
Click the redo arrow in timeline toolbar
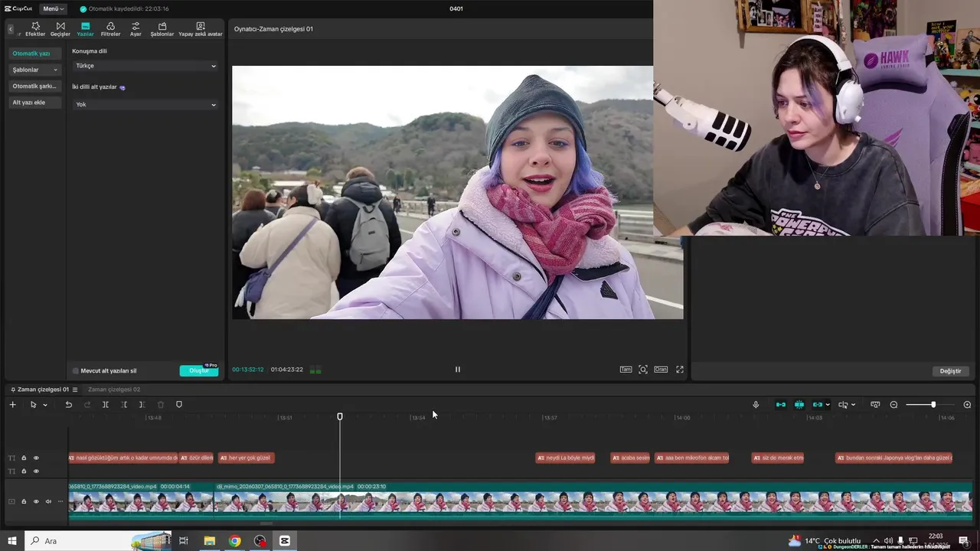tap(87, 404)
